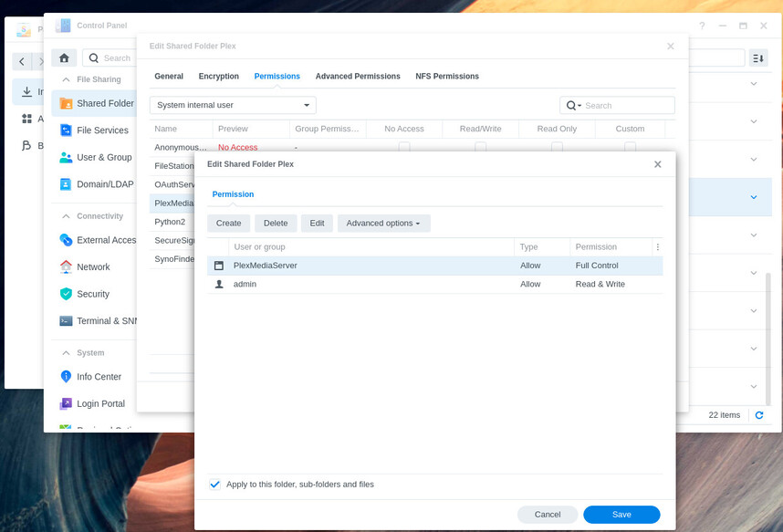Image resolution: width=783 pixels, height=532 pixels.
Task: Open User & Group settings
Action: click(94, 157)
